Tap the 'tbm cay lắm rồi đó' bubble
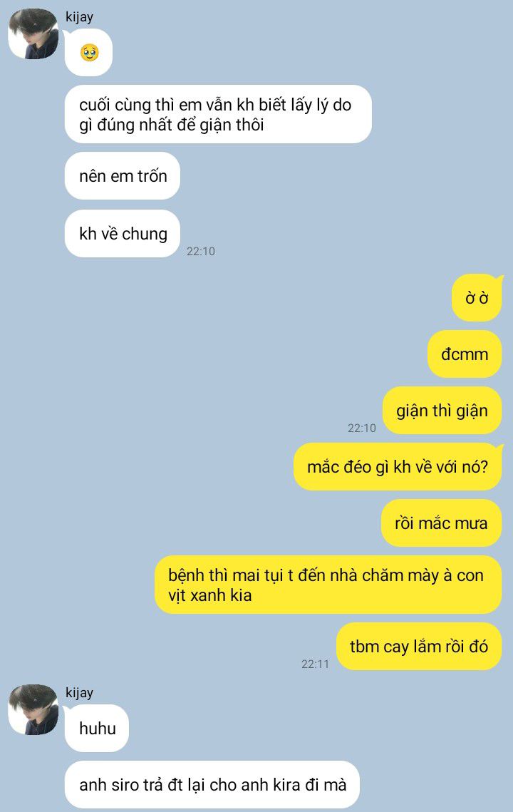 click(419, 647)
